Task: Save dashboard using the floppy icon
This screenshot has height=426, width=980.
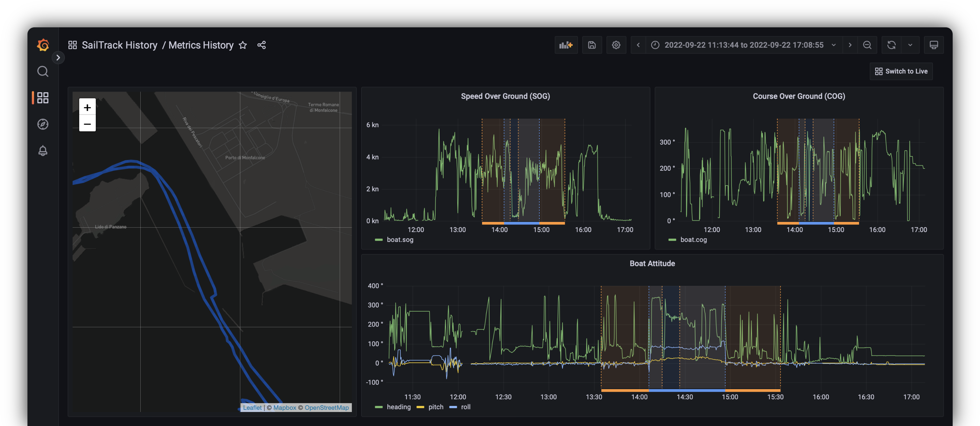Action: [591, 45]
